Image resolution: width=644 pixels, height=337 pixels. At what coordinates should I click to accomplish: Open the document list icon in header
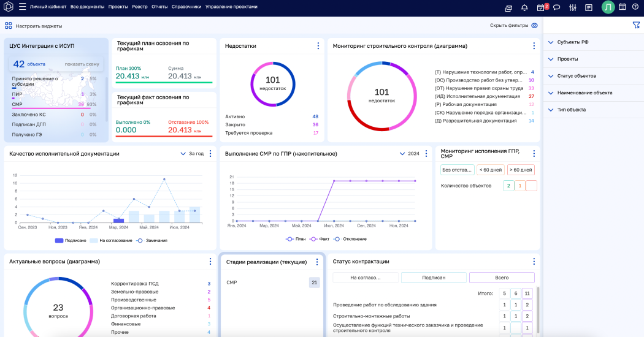click(x=589, y=8)
